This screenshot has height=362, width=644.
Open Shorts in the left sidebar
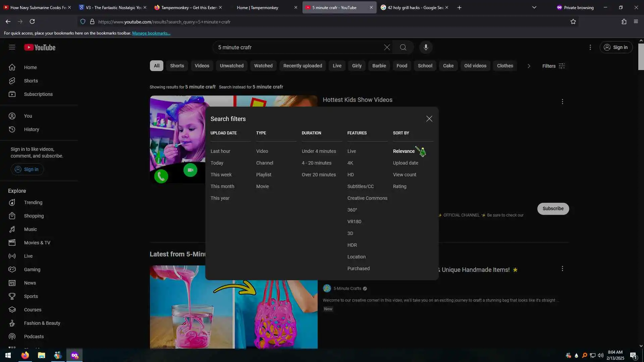[31, 81]
